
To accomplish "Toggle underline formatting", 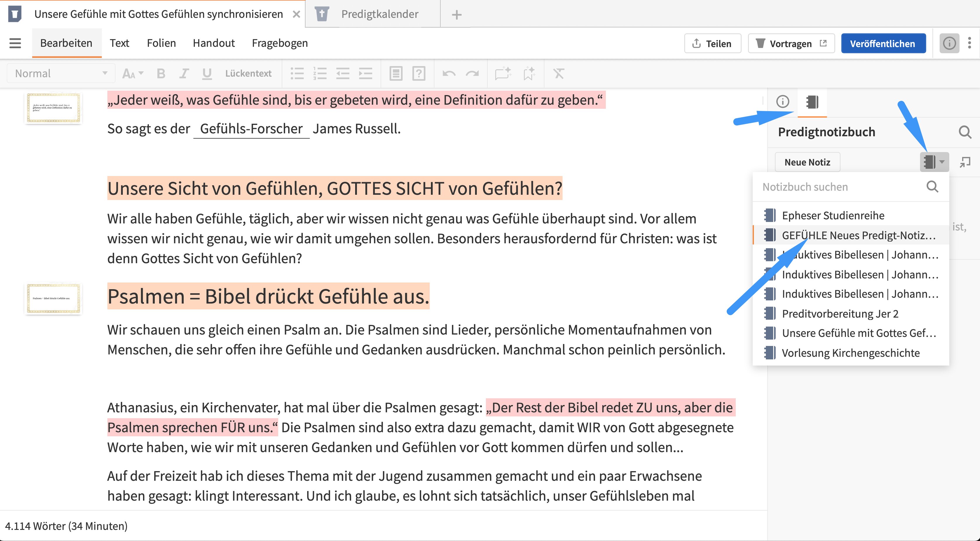I will (207, 73).
